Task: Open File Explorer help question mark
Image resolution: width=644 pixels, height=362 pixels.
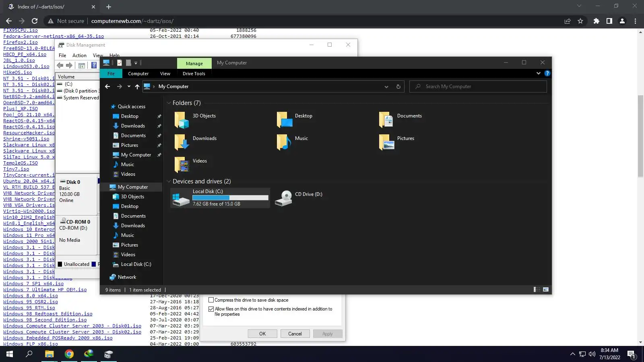Action: click(547, 73)
